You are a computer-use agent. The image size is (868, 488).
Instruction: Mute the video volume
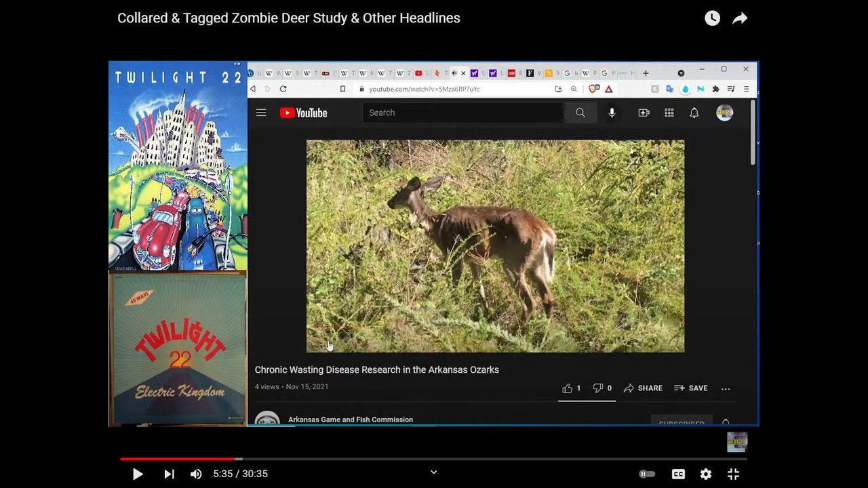coord(196,474)
